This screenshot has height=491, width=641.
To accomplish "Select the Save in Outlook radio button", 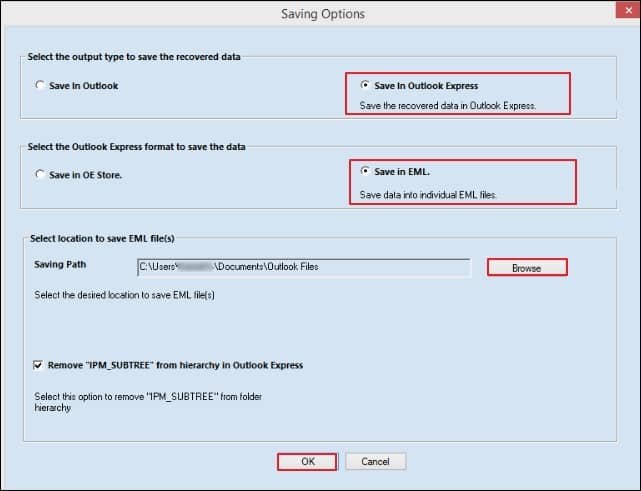I will coord(40,86).
